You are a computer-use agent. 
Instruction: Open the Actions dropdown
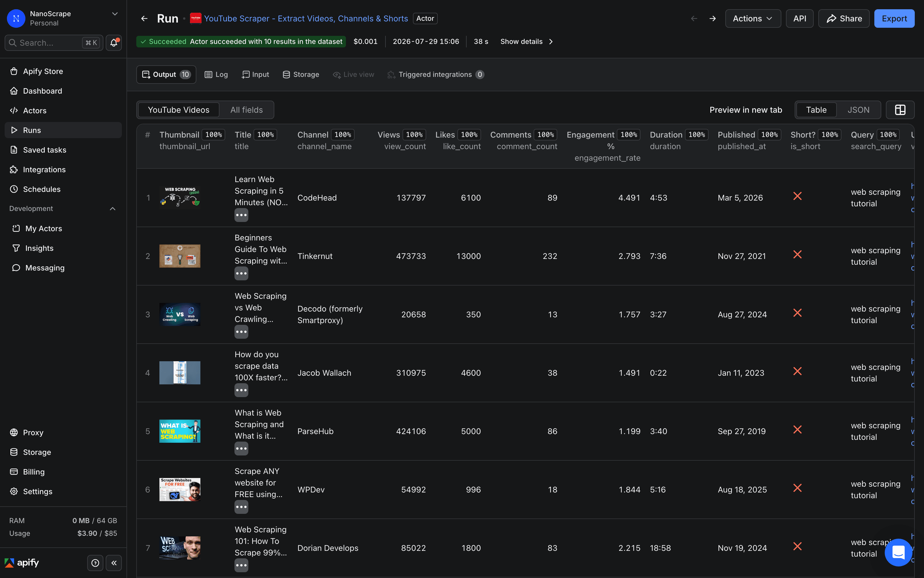coord(753,18)
